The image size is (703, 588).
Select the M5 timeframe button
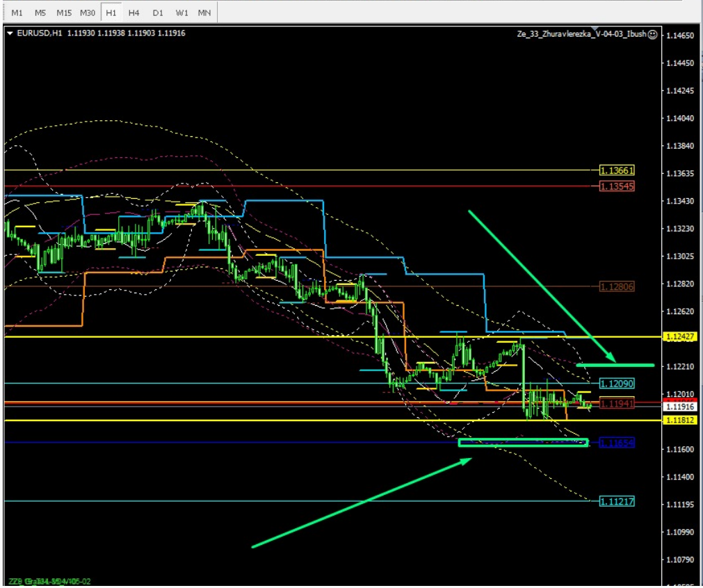click(x=40, y=13)
